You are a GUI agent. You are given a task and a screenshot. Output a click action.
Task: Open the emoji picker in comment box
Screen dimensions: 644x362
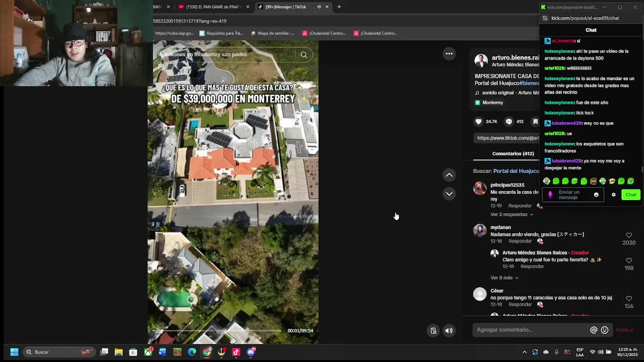pos(605,330)
